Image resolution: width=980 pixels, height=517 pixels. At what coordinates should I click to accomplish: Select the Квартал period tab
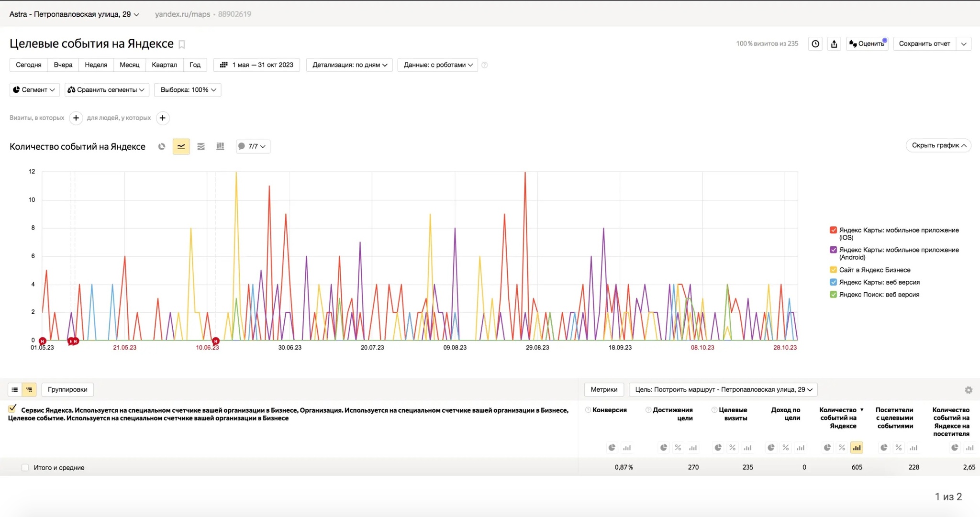pos(165,65)
